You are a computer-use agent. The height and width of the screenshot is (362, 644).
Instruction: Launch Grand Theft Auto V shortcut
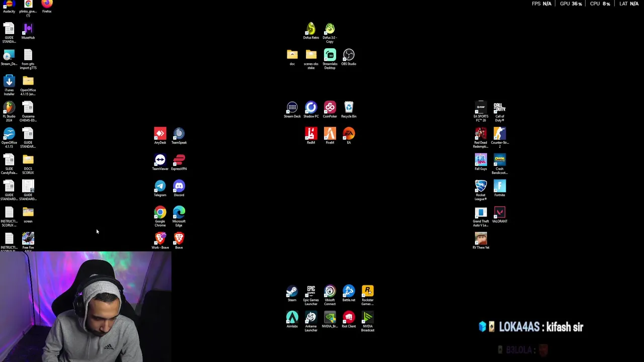pos(481,216)
